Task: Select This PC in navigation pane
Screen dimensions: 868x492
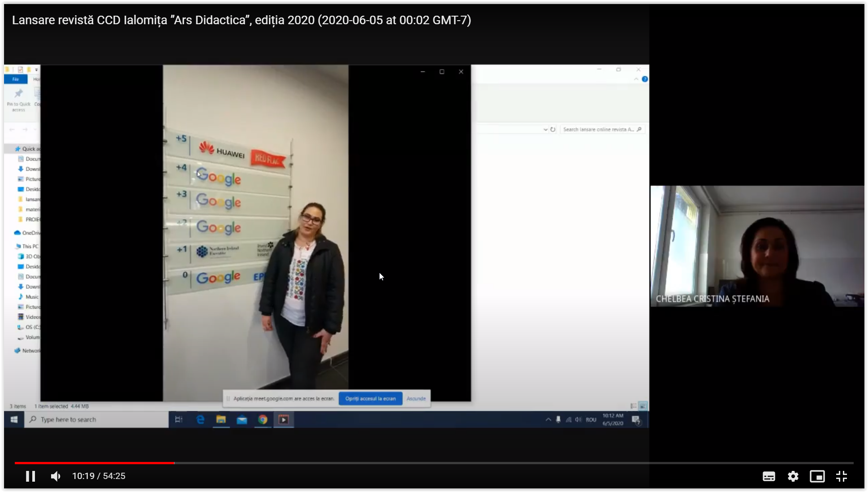Action: tap(27, 246)
